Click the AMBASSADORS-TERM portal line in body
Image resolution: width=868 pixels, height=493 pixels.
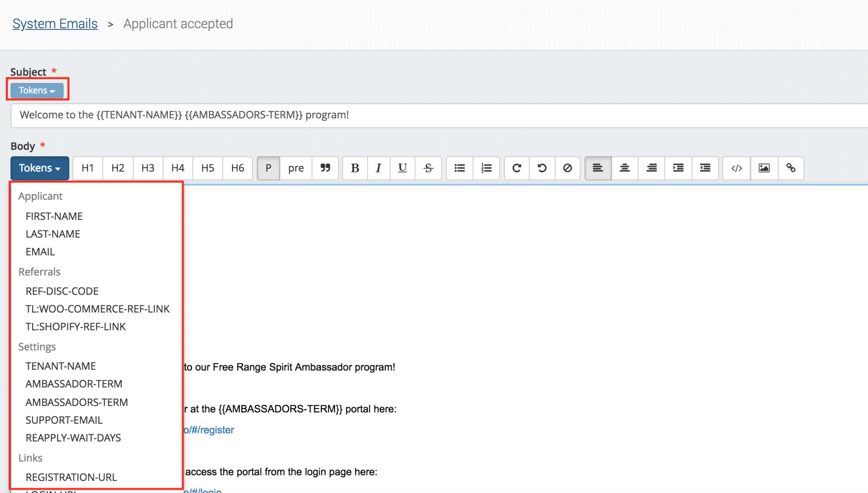coord(290,409)
